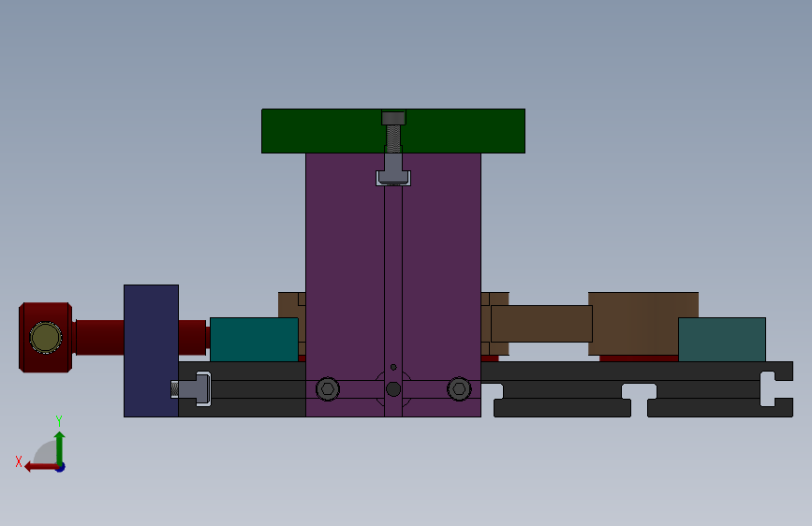Click the green Y axis arrow of triad
This screenshot has height=526, width=812.
[60, 446]
